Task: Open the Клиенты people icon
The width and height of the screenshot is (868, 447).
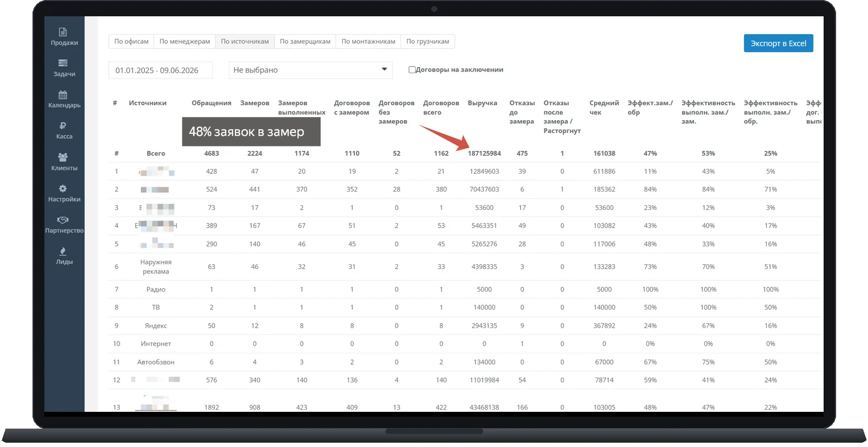Action: coord(63,157)
